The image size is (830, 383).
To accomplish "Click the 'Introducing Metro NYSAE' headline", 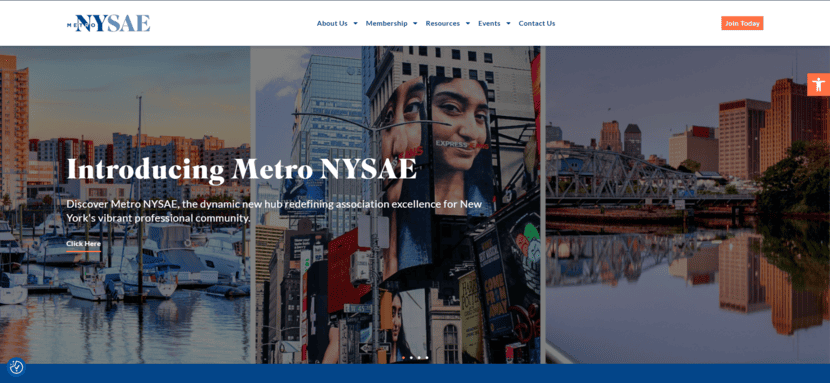I will [x=241, y=169].
